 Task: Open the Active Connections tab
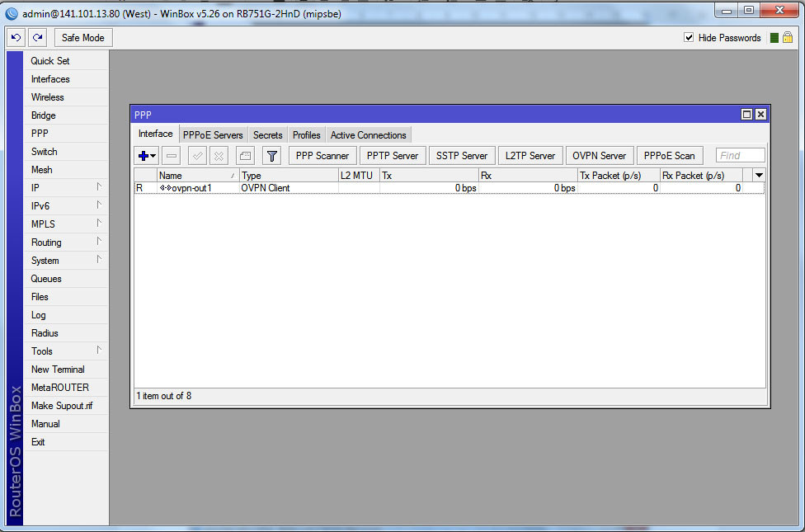click(x=368, y=135)
